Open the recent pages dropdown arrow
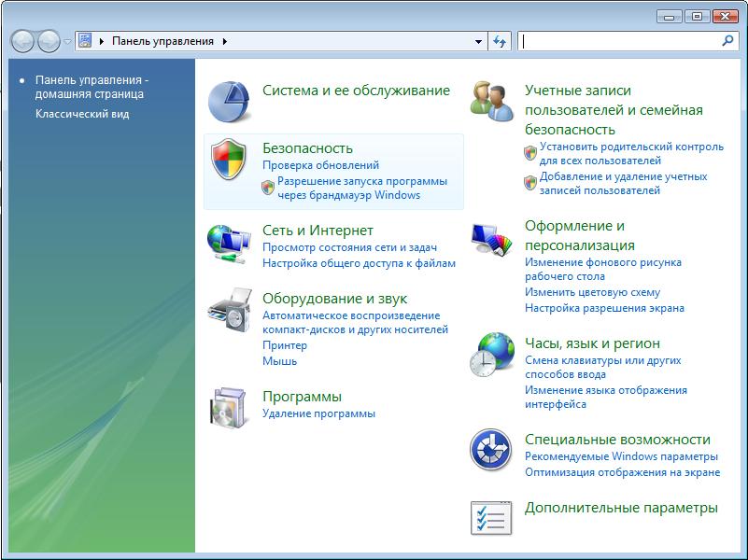This screenshot has width=748, height=560. [67, 41]
